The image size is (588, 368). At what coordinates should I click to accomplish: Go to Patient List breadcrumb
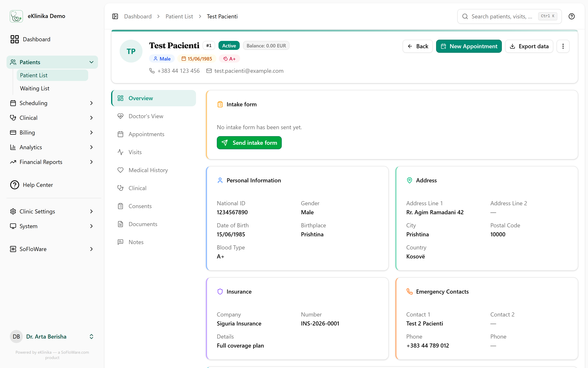179,16
